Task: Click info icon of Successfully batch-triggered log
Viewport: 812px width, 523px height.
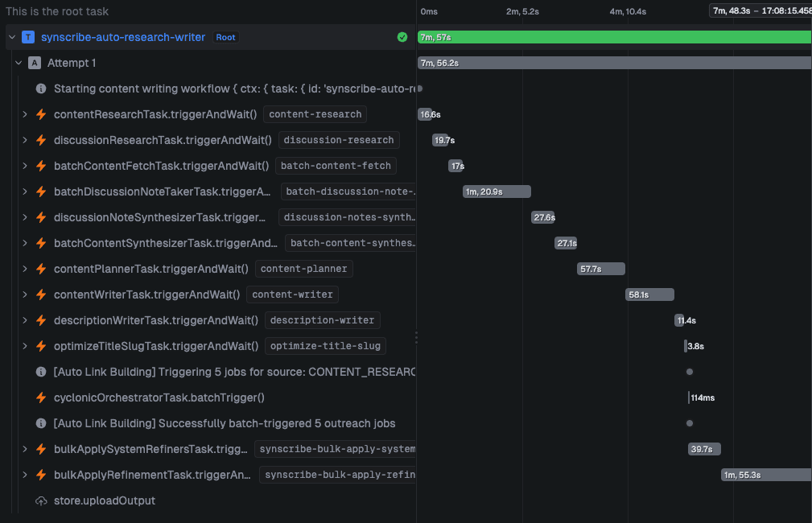Action: click(41, 423)
